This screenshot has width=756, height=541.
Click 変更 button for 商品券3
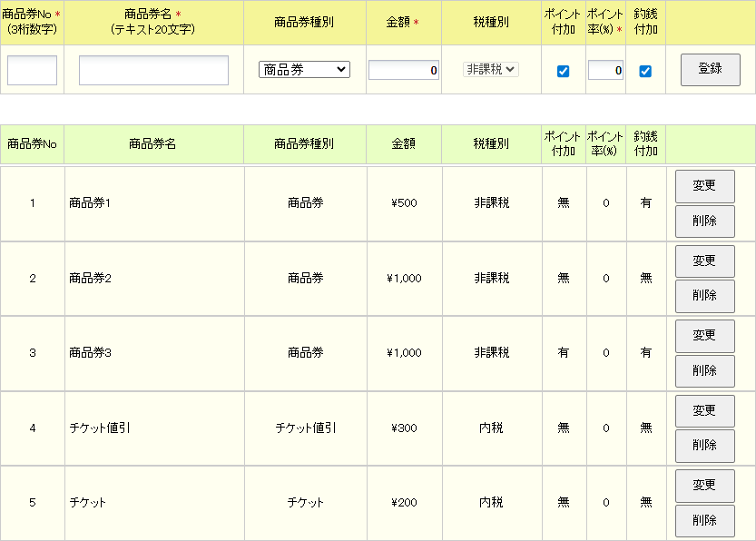pos(705,336)
